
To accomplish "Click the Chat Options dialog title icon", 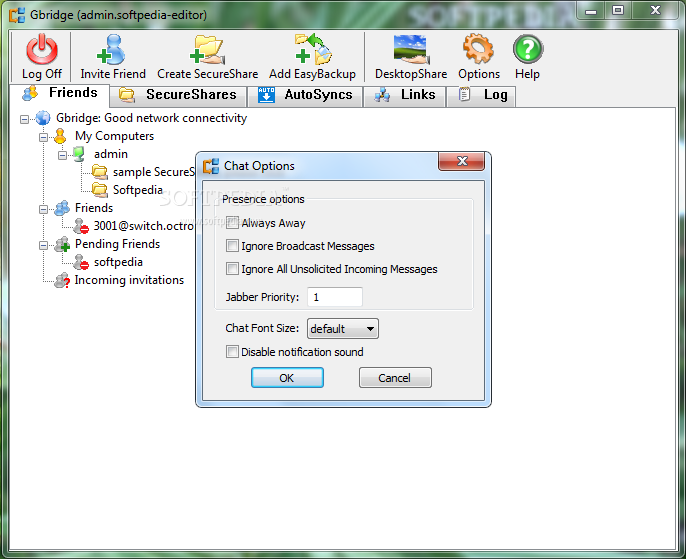I will coord(211,166).
